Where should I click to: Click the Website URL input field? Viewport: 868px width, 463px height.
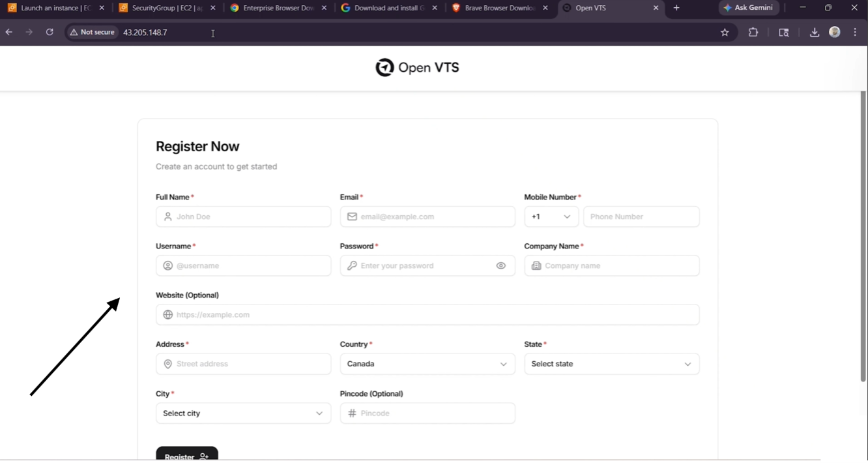coord(427,314)
